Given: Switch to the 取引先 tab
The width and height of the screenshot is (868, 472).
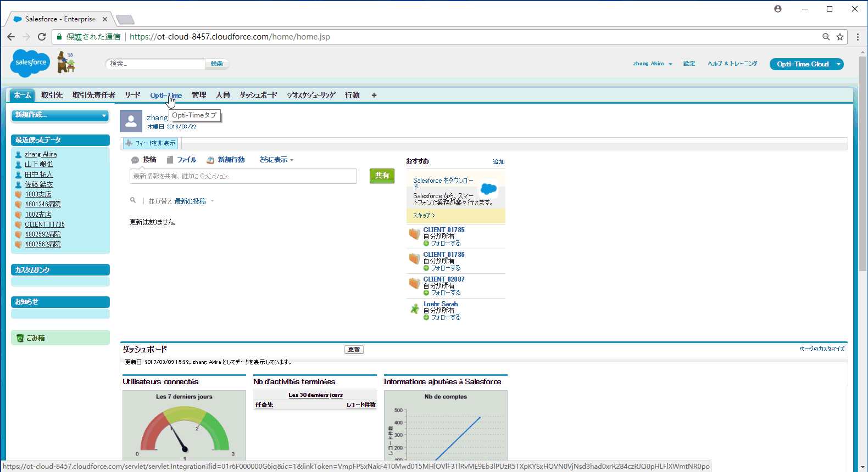Looking at the screenshot, I should click(x=52, y=95).
